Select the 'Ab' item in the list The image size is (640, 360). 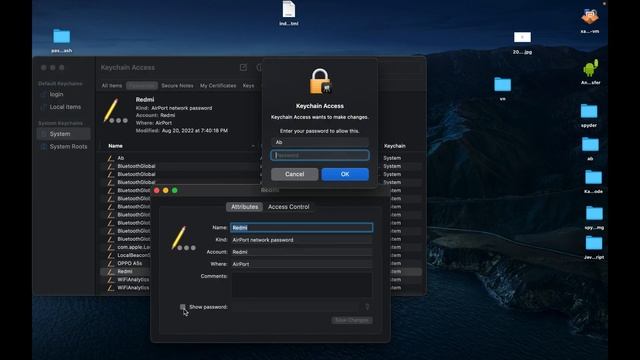coord(121,158)
